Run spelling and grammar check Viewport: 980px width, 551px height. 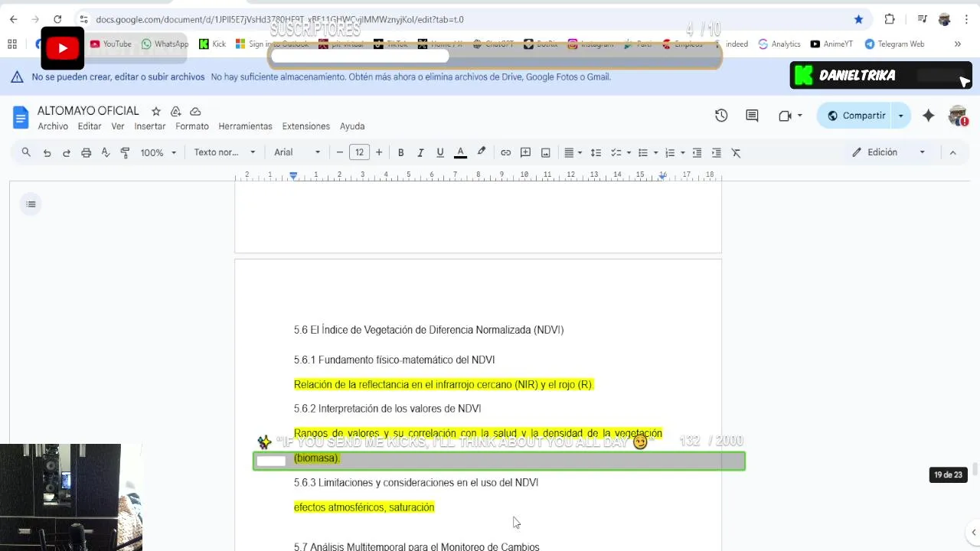click(106, 152)
